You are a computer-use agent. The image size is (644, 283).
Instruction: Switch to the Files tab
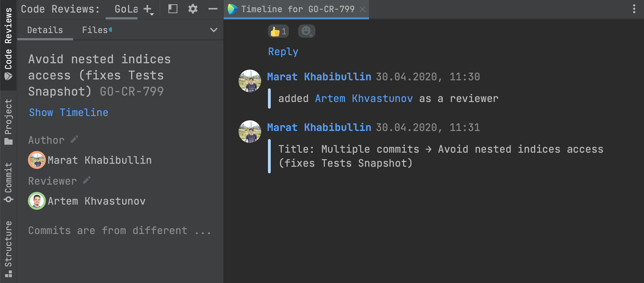pos(95,30)
